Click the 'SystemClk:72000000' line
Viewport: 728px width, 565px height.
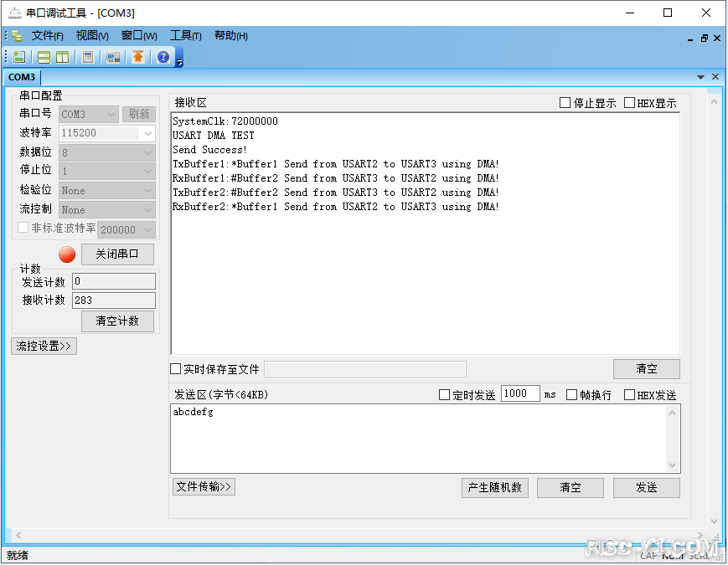tap(225, 121)
